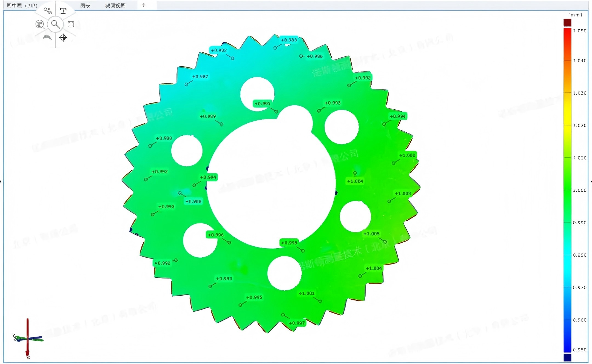Select the 画中画 (PIP) tab

coord(22,5)
